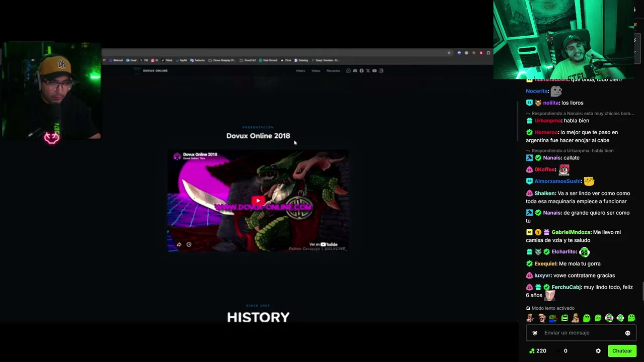Click username Shalken in chat
Viewport: 644px width, 362px height.
(545, 193)
